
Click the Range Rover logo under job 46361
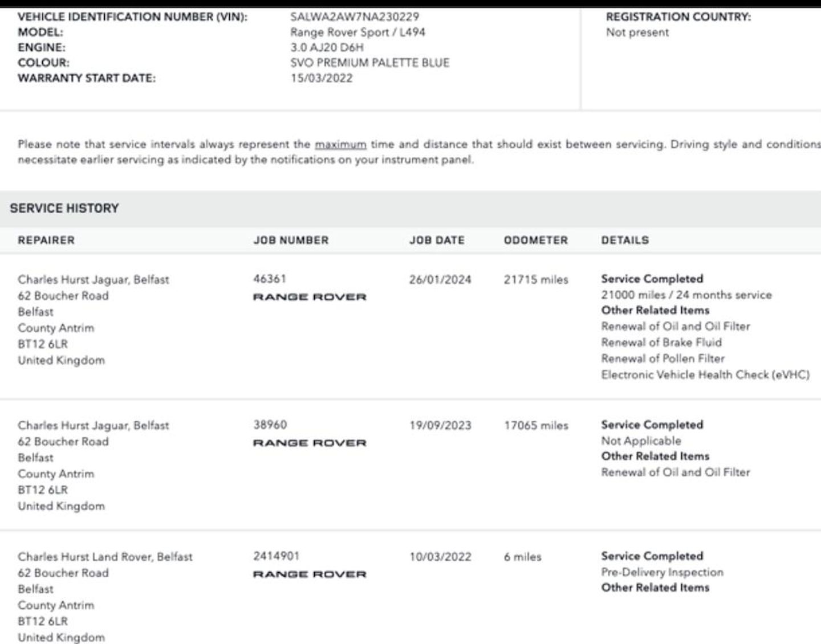(310, 297)
